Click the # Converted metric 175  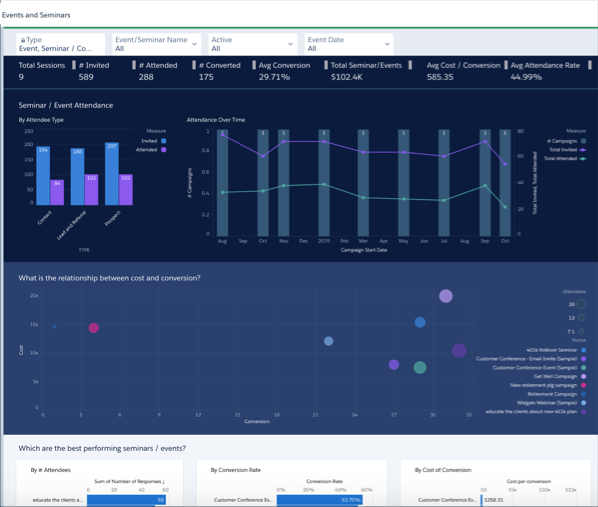click(206, 77)
